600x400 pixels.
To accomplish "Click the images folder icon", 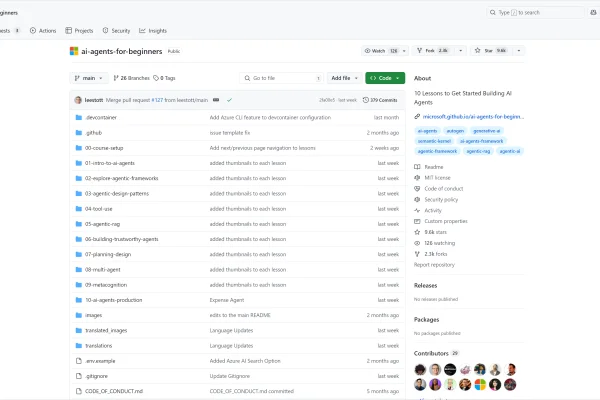I will click(x=79, y=315).
